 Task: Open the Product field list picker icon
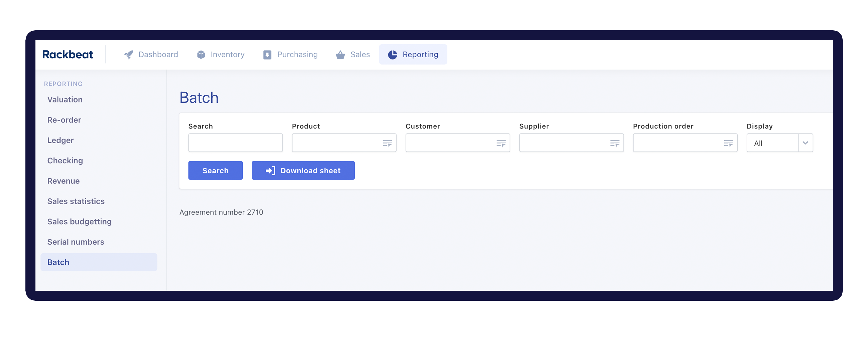[387, 143]
